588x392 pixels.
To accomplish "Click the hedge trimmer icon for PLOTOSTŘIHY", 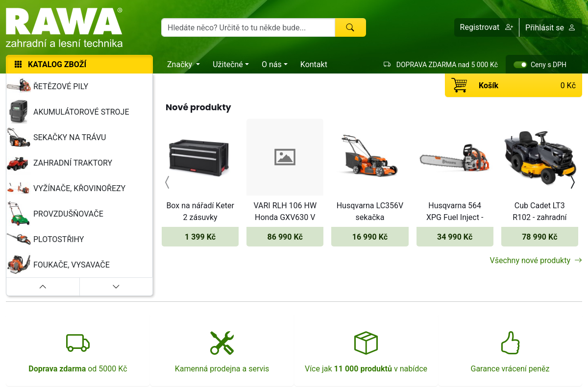I will [19, 239].
